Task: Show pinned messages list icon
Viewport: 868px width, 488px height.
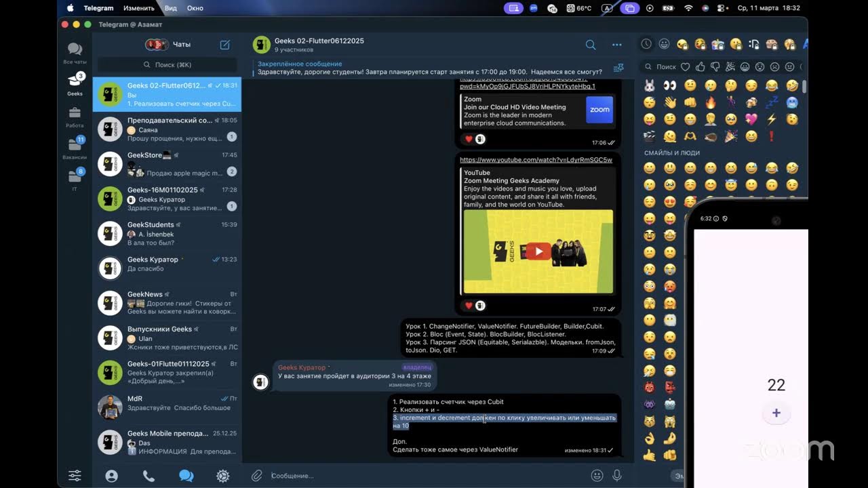Action: coord(618,68)
